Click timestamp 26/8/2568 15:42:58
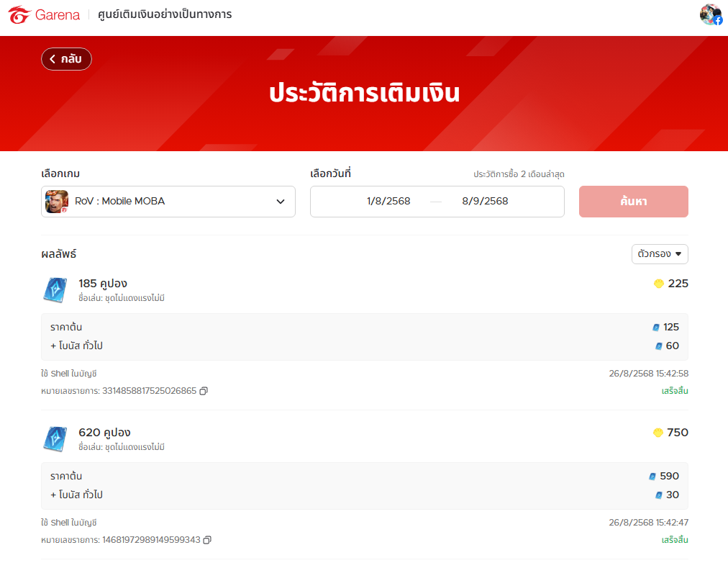This screenshot has width=728, height=563. (x=649, y=374)
